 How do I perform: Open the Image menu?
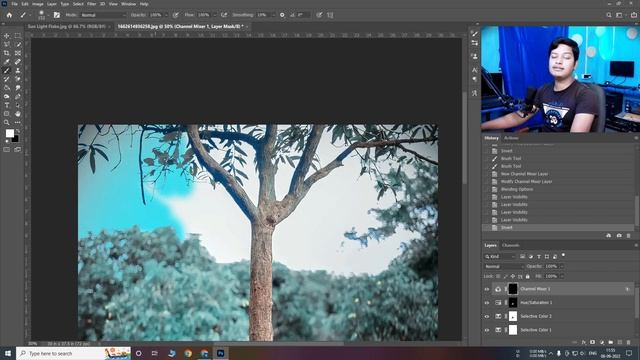(38, 4)
